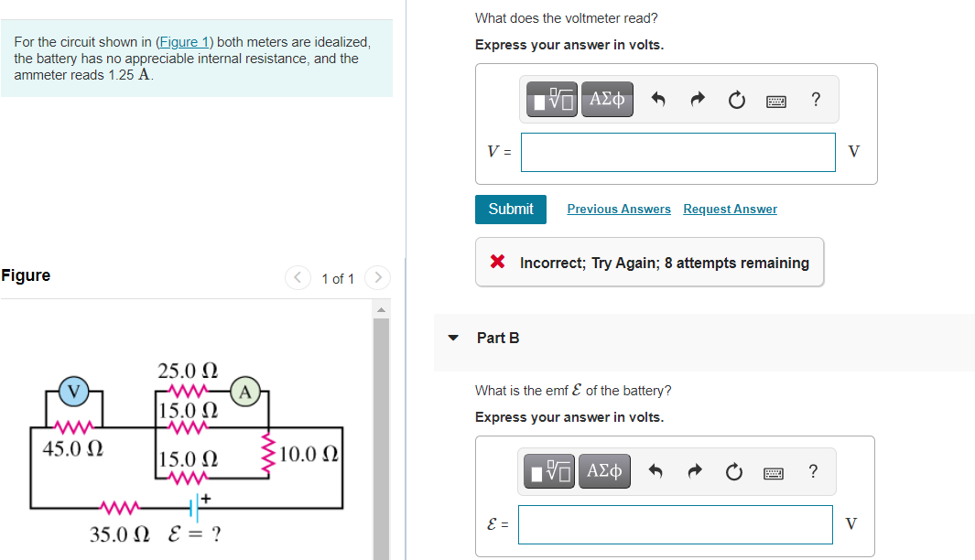This screenshot has width=975, height=560.
Task: Collapse Part B using its disclosure triangle
Action: click(x=453, y=337)
